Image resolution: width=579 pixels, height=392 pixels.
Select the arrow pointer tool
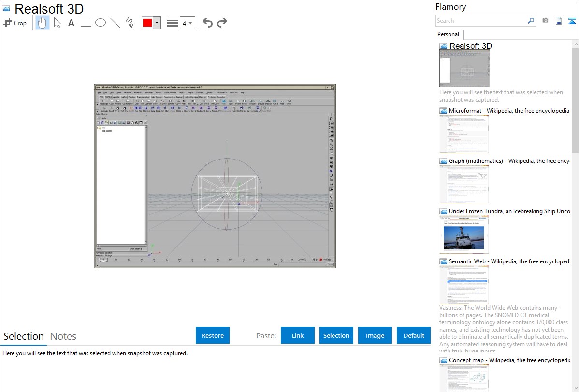(57, 23)
